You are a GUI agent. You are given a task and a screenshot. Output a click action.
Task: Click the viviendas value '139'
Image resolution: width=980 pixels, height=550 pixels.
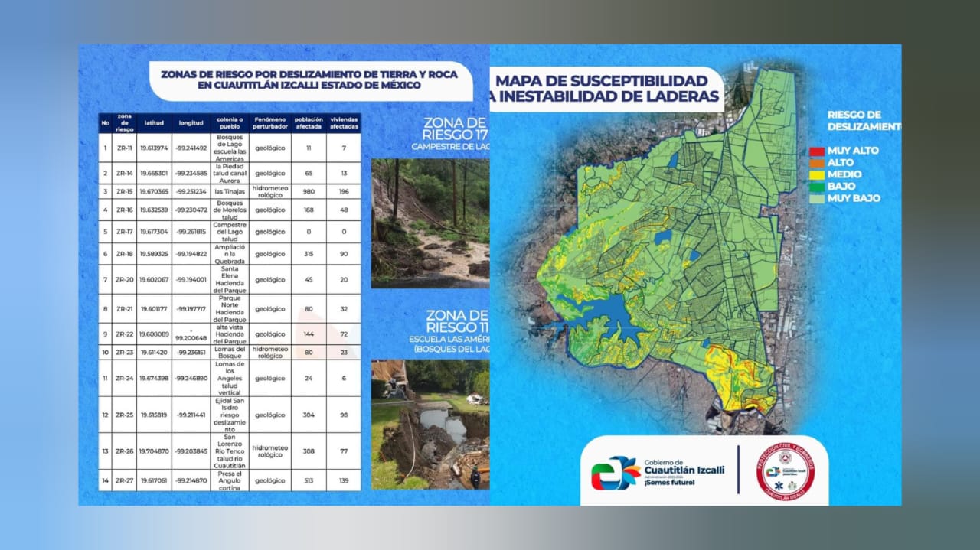(x=343, y=480)
